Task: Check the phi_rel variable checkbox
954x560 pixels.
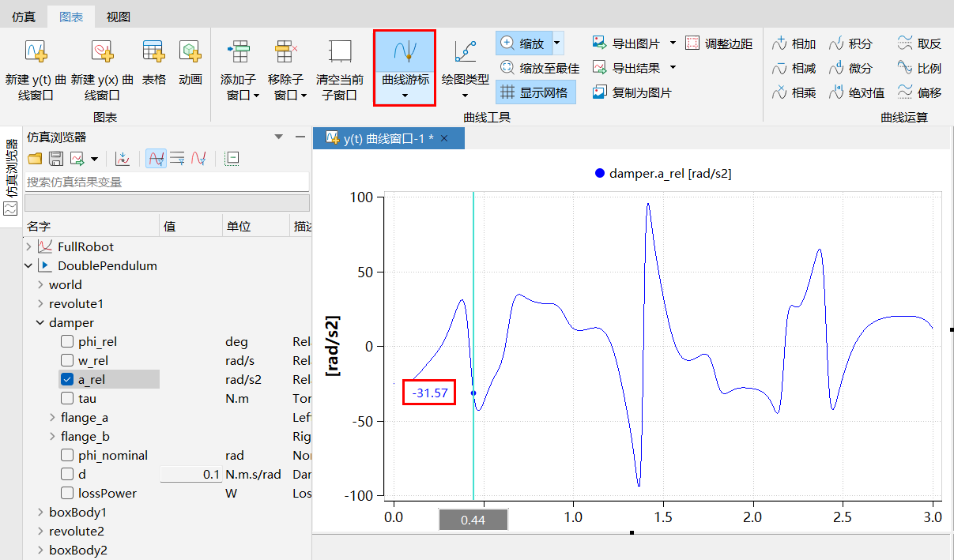Action: click(67, 342)
